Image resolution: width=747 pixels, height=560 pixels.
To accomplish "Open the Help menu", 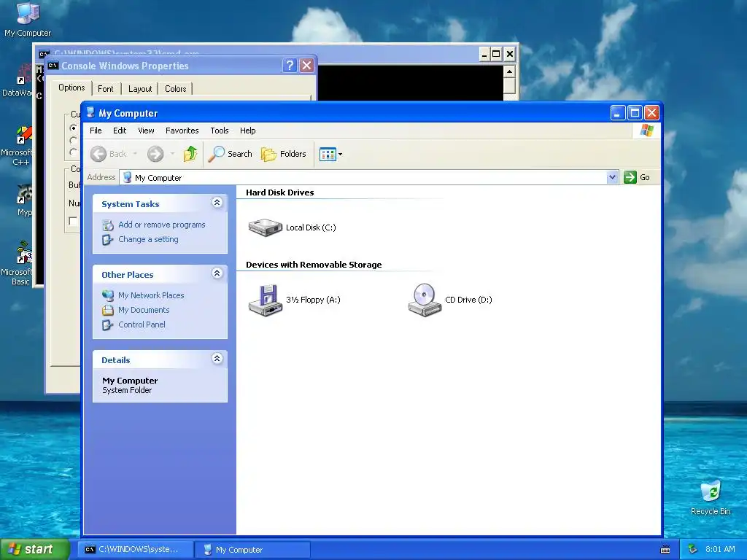I will pos(248,131).
